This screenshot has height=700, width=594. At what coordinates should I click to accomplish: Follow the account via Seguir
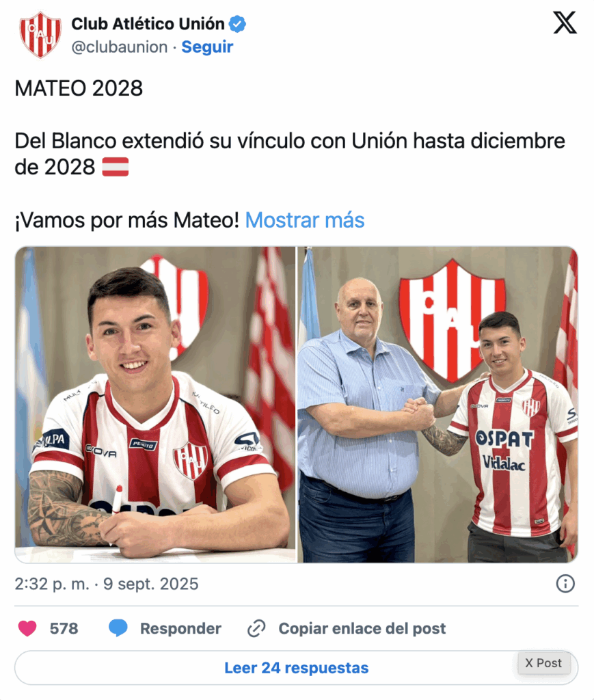207,47
